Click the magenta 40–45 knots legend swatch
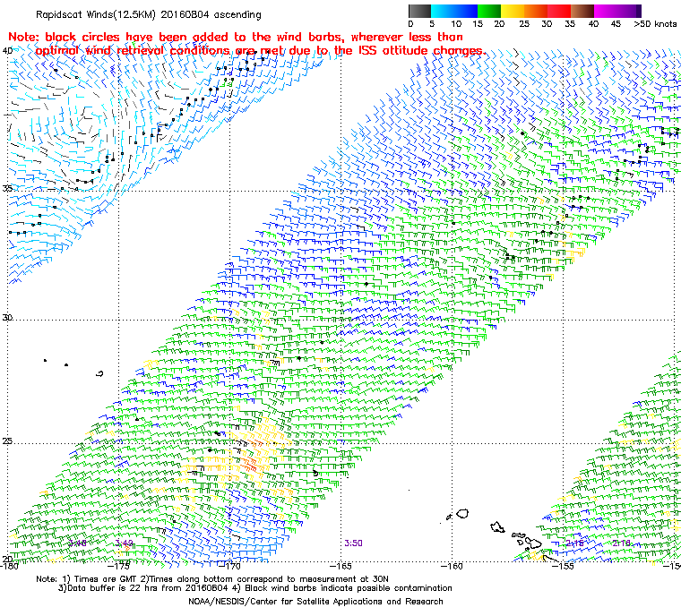Image resolution: width=681 pixels, height=616 pixels. (x=606, y=11)
